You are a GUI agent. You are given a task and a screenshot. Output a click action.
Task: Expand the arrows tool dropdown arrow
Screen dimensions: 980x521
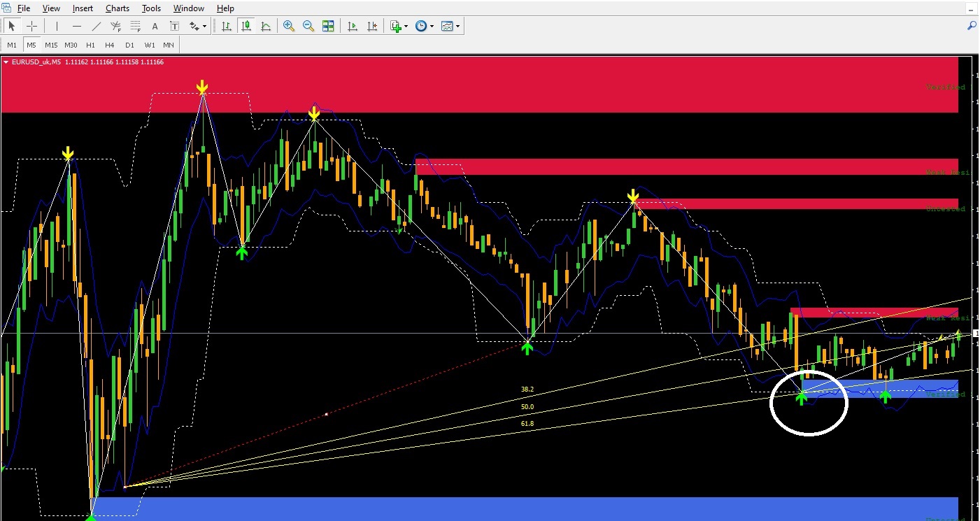204,27
